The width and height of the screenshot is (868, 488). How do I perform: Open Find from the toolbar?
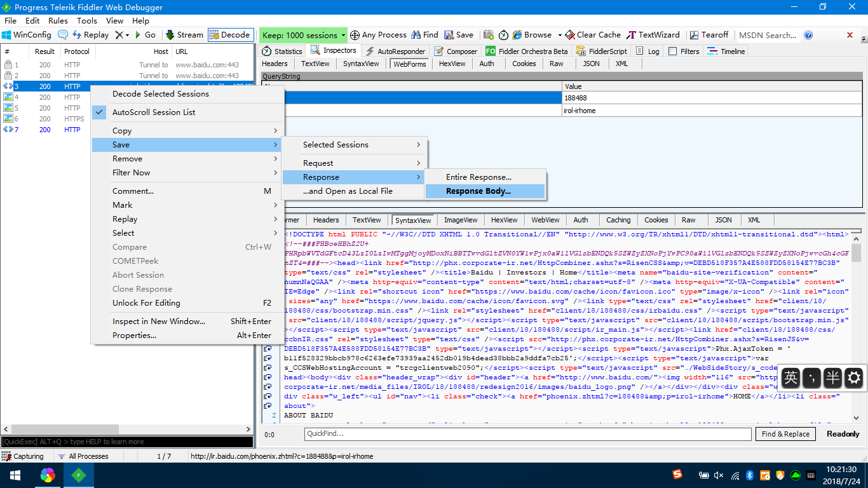point(424,35)
